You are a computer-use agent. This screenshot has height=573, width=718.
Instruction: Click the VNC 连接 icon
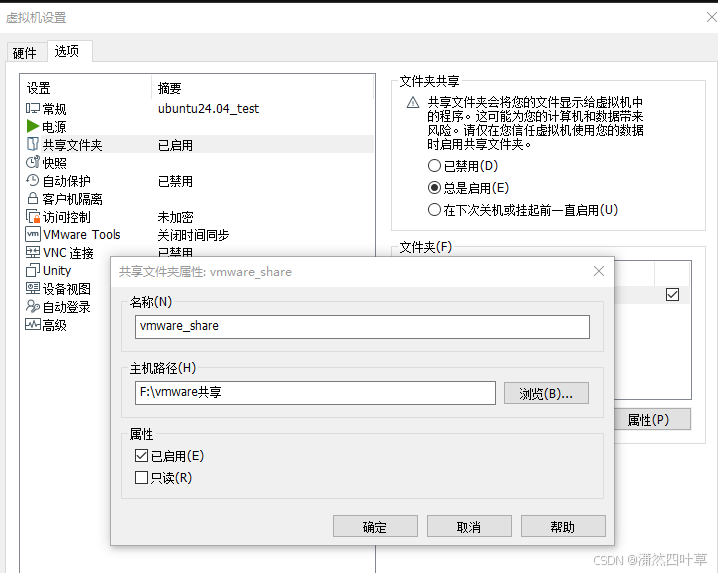pyautogui.click(x=33, y=252)
